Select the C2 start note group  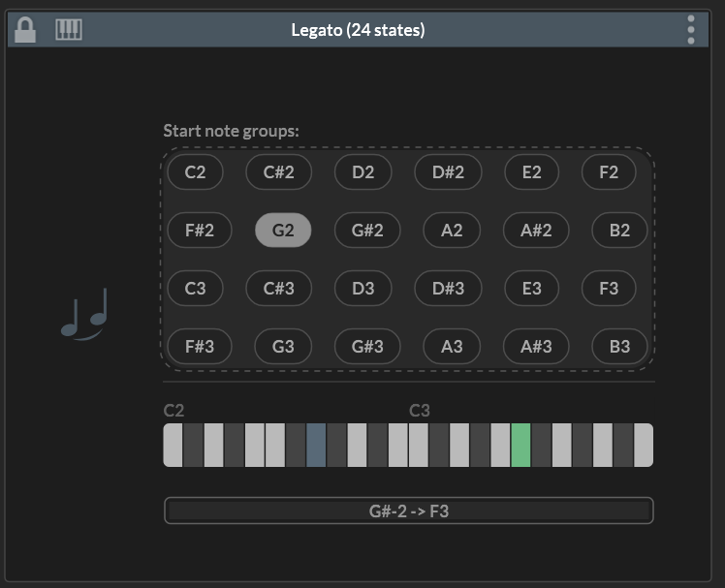195,172
